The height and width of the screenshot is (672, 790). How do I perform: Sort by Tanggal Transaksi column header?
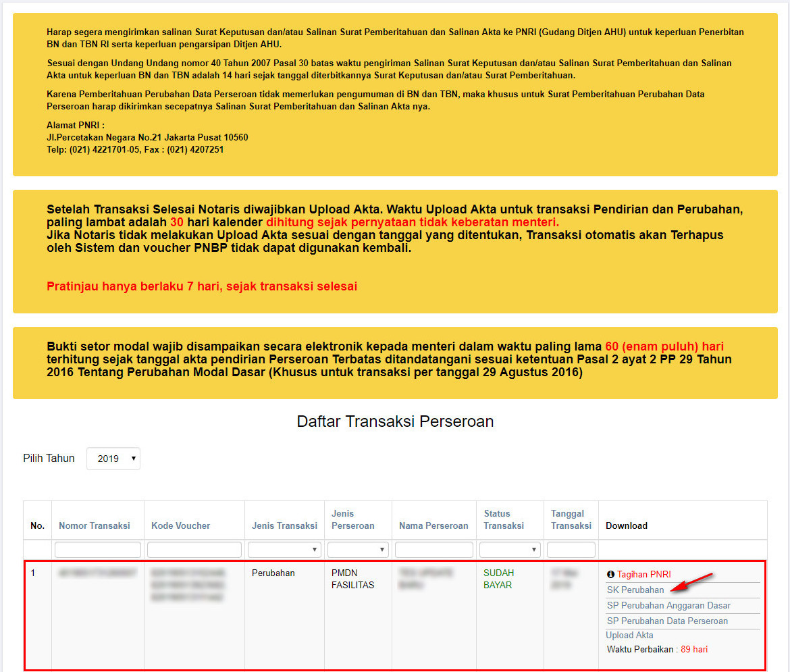(571, 519)
